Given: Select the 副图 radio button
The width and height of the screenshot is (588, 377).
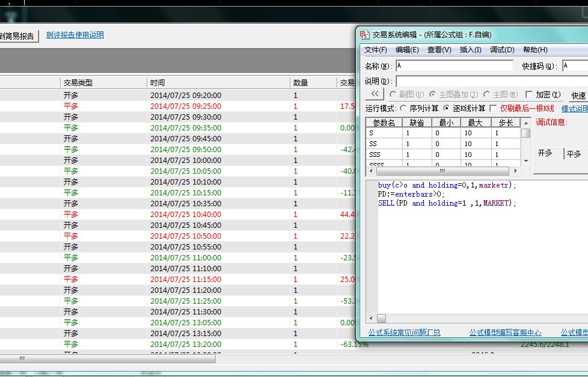Looking at the screenshot, I should point(393,94).
